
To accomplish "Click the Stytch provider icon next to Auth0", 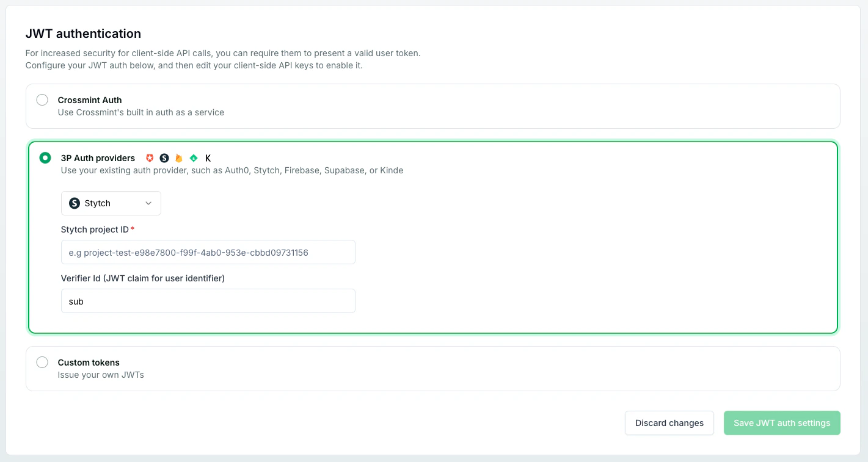I will [x=164, y=158].
